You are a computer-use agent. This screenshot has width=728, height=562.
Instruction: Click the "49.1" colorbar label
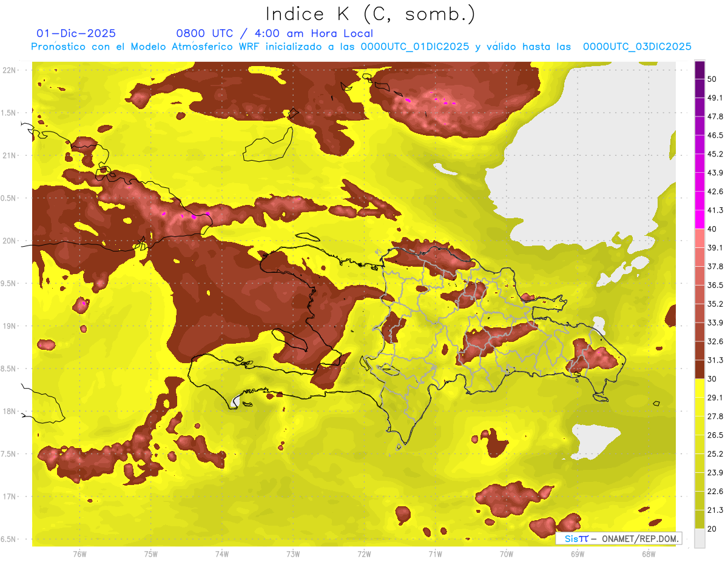pos(715,98)
